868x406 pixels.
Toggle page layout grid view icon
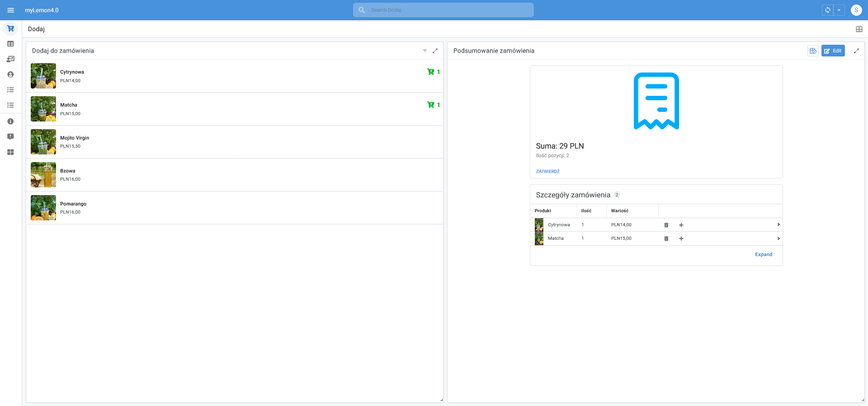(x=859, y=29)
